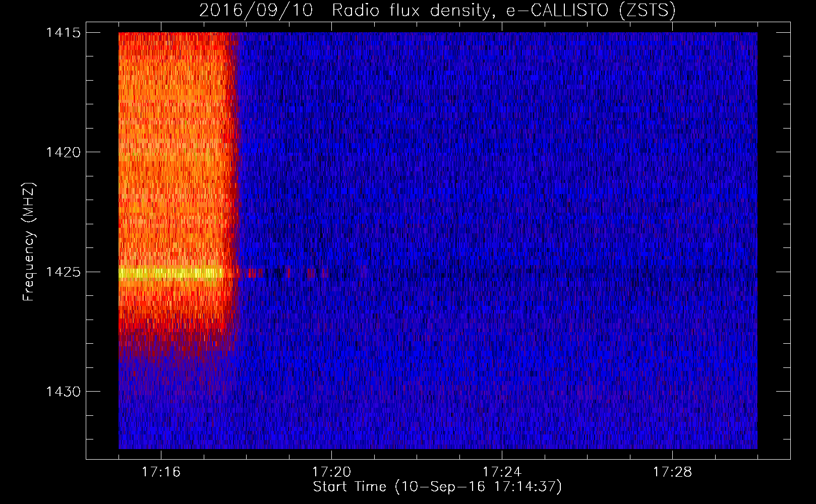Click the 17:24 time tick label

[x=502, y=472]
